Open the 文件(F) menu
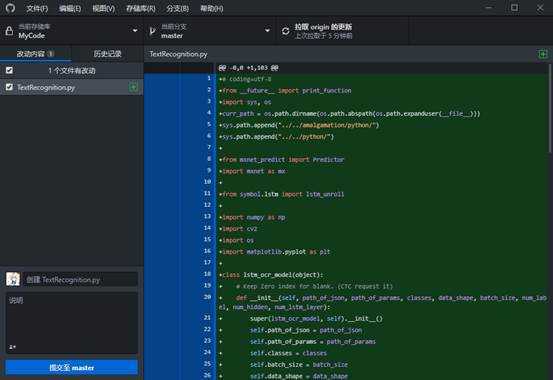Image resolution: width=553 pixels, height=380 pixels. point(37,8)
